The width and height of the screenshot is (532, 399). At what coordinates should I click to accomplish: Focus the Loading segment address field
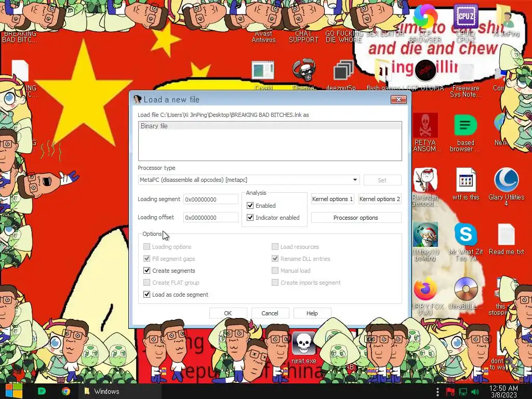[211, 199]
